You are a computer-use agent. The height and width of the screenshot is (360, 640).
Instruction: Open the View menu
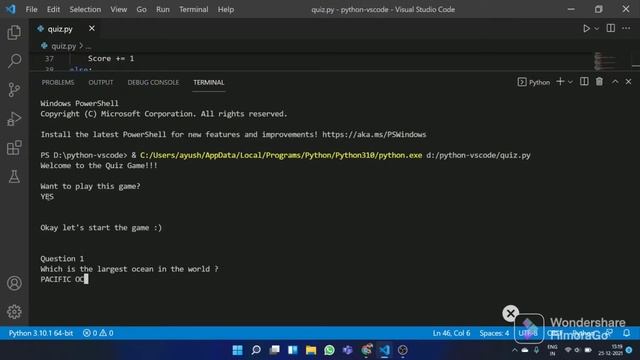tap(118, 9)
